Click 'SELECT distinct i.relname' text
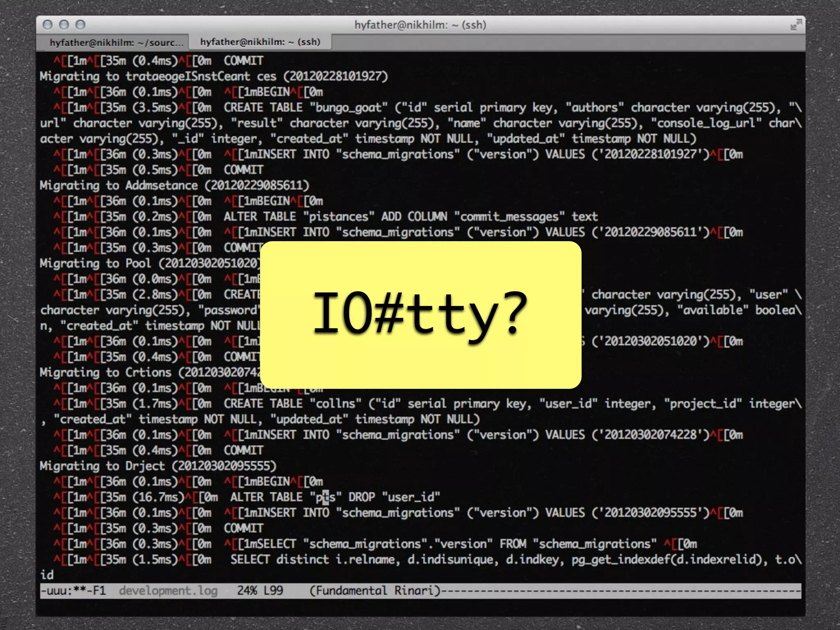The image size is (840, 630). (313, 559)
